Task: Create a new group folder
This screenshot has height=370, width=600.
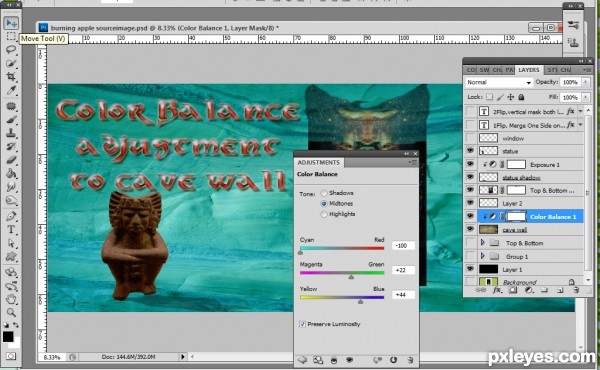Action: [544, 290]
